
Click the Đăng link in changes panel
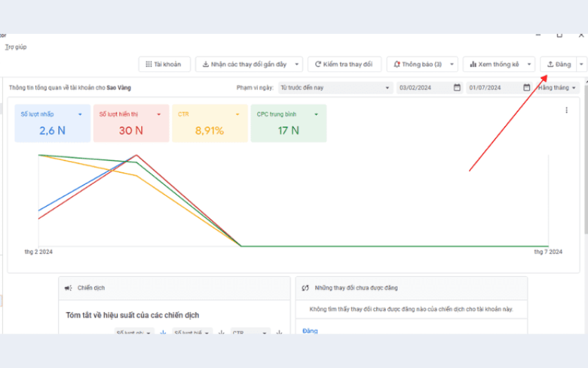pos(310,331)
